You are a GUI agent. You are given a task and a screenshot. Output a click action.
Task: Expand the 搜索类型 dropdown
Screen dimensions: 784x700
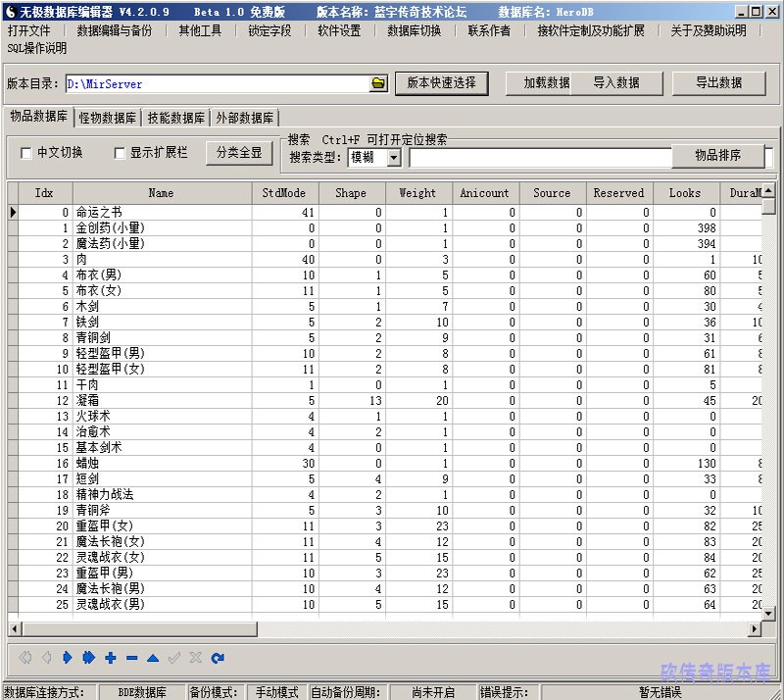tap(393, 157)
